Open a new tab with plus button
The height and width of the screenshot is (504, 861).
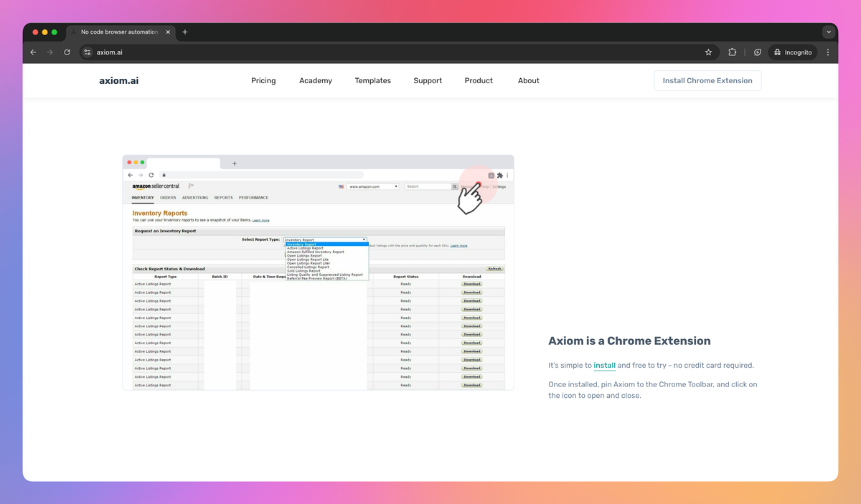(185, 32)
